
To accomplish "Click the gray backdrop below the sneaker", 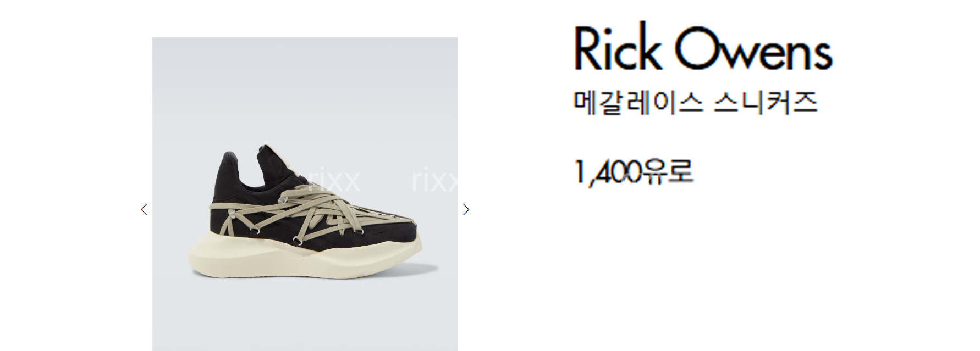I will [305, 316].
